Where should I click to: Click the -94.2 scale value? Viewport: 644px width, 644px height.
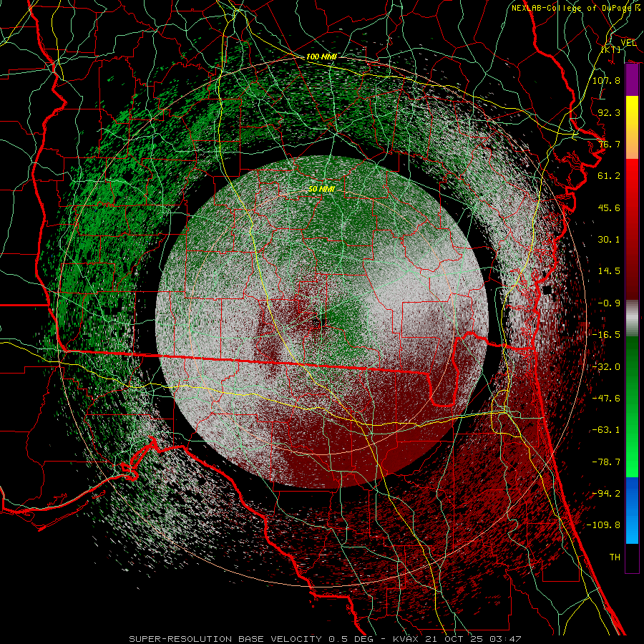click(x=606, y=494)
